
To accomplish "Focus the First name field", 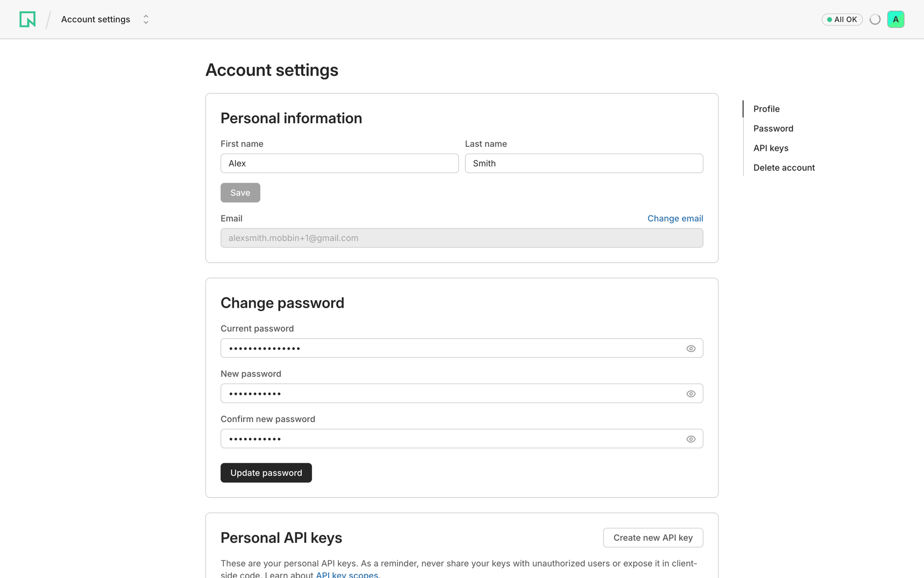I will [339, 163].
